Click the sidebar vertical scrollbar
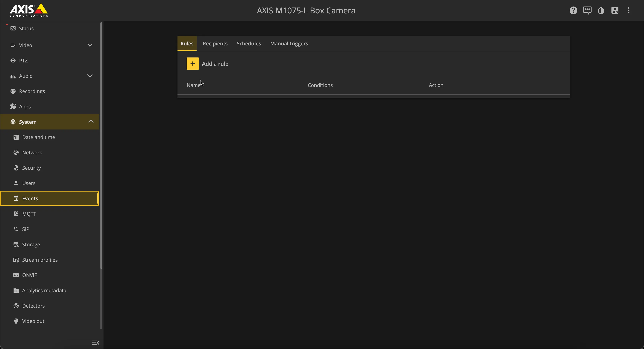This screenshot has height=349, width=644. point(101,145)
